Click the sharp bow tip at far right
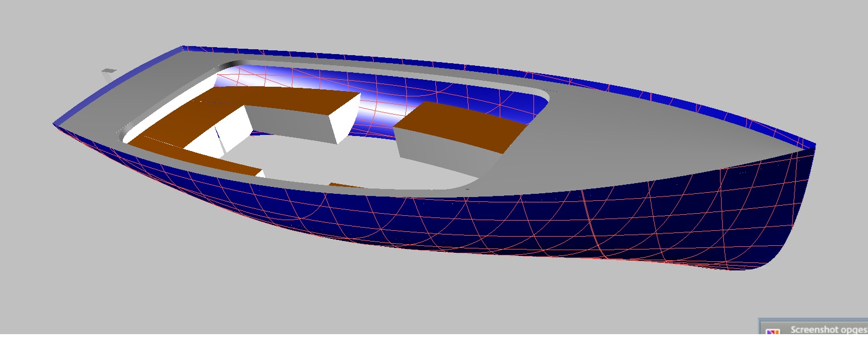The width and height of the screenshot is (868, 347). tap(814, 146)
